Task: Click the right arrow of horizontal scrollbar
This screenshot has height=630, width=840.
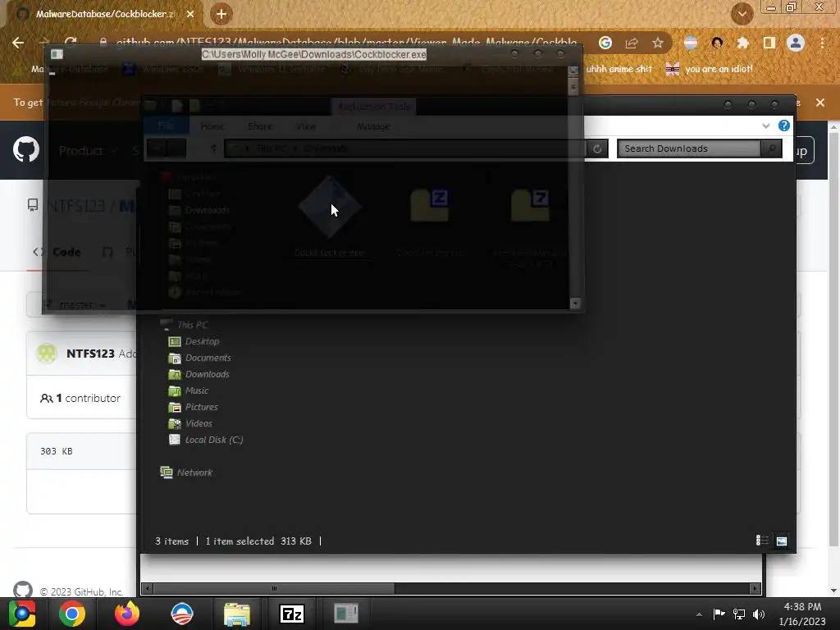Action: [755, 588]
